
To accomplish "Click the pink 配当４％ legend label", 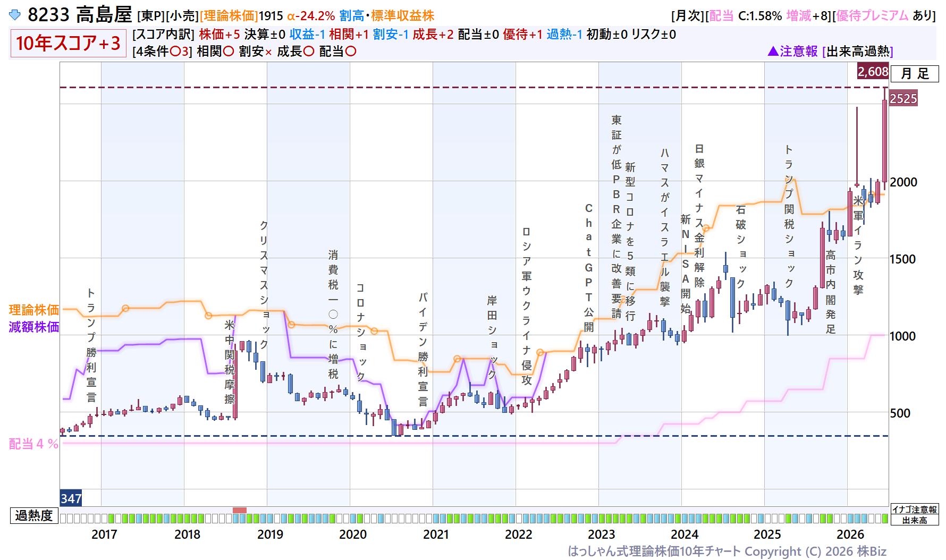I will [x=34, y=444].
